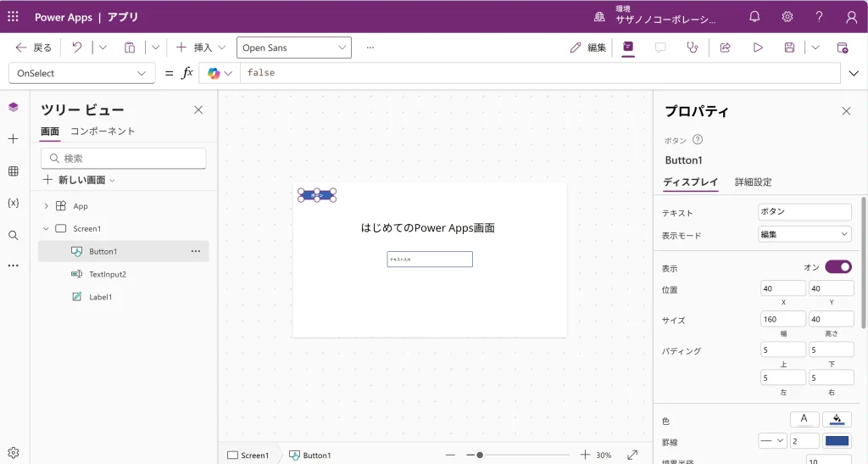Click the 新しい画面 button
Image resolution: width=868 pixels, height=464 pixels.
click(79, 180)
